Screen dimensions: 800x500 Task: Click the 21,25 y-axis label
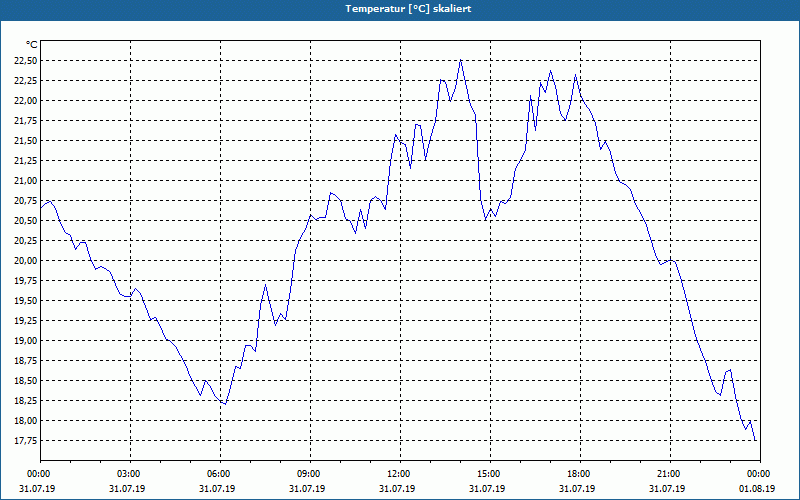pos(26,161)
